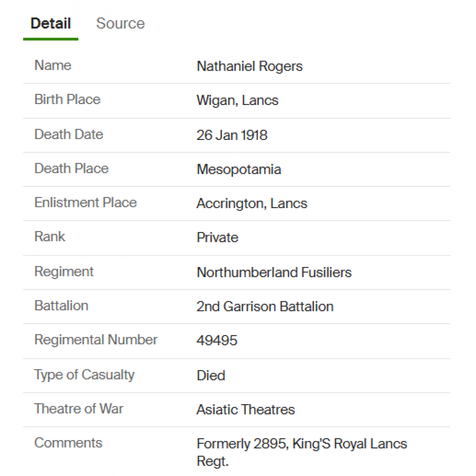Screen dimensions: 476x476
Task: Click the Northumberland Fusiliers regiment value
Action: click(274, 272)
